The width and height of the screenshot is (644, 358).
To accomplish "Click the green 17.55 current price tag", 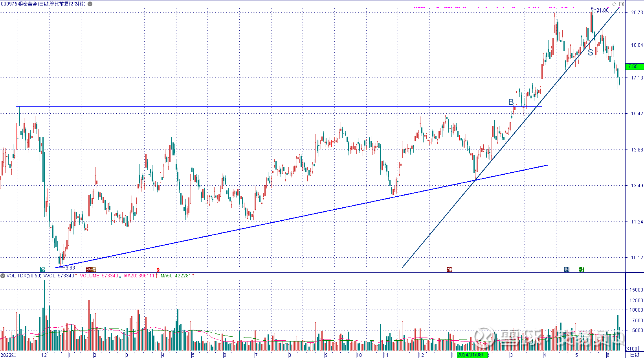I will 633,66.
